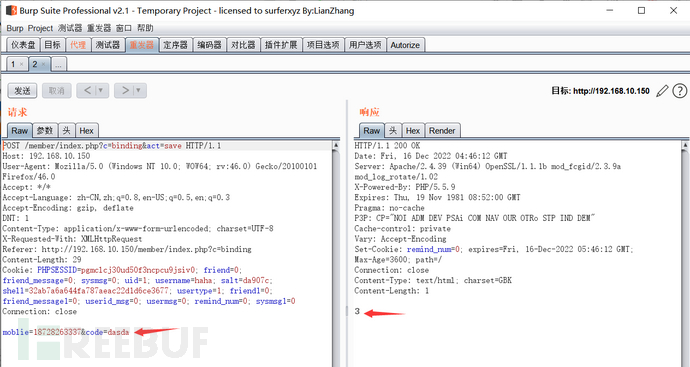Add new repeater tab with ... button
This screenshot has height=367, width=690.
coord(59,64)
